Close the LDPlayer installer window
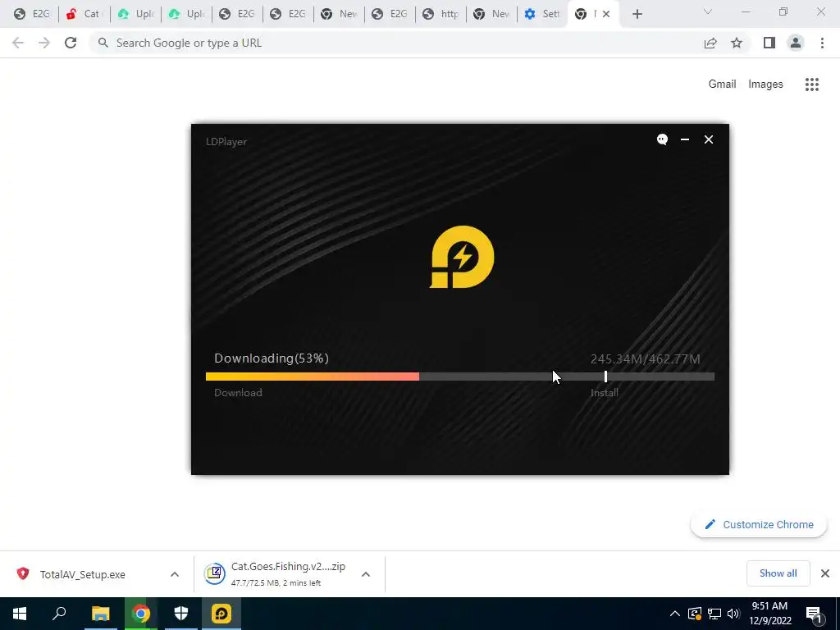The image size is (840, 630). pyautogui.click(x=708, y=139)
